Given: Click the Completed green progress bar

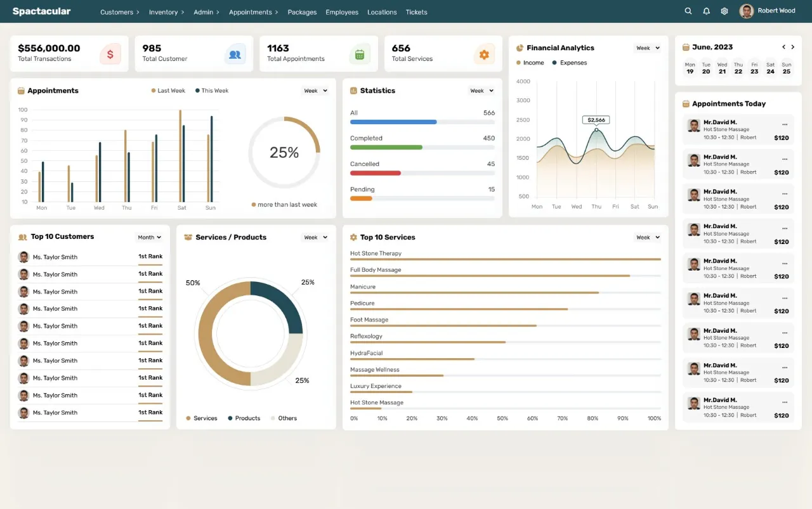Looking at the screenshot, I should (x=386, y=147).
